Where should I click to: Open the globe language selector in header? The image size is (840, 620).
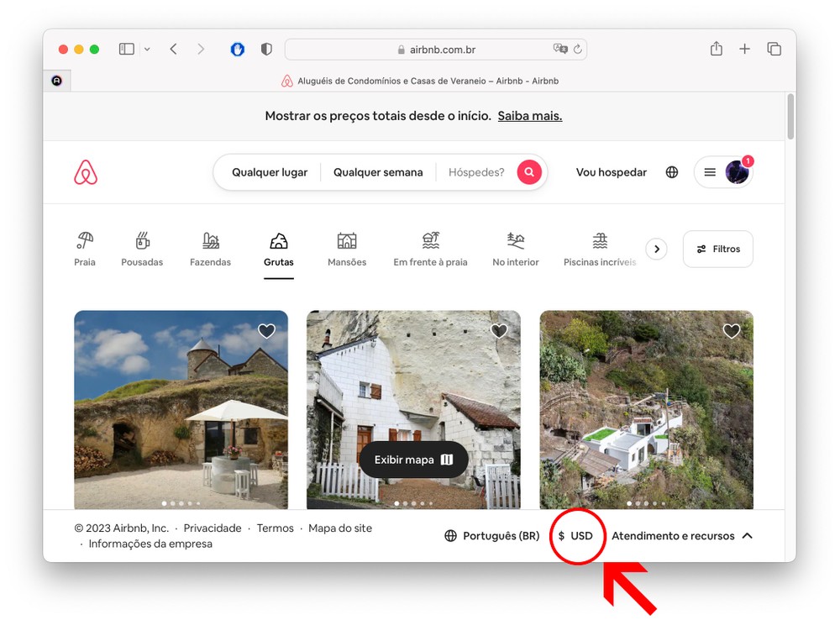click(672, 172)
